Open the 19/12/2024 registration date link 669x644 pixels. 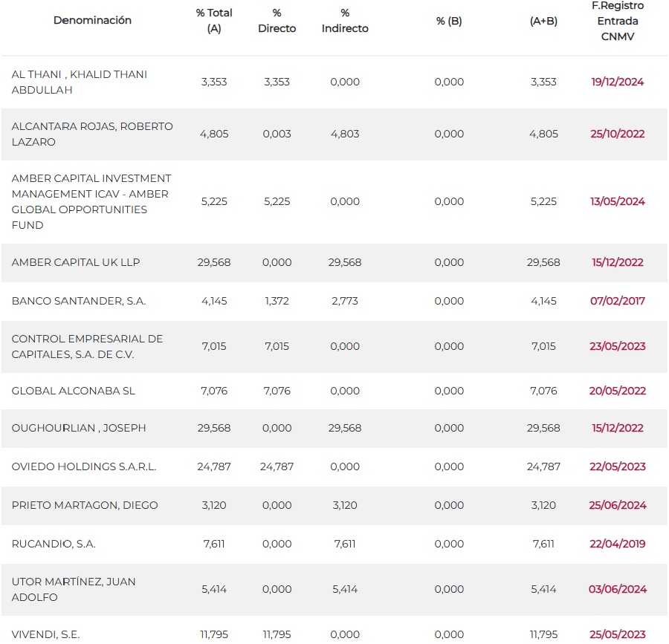tap(617, 82)
